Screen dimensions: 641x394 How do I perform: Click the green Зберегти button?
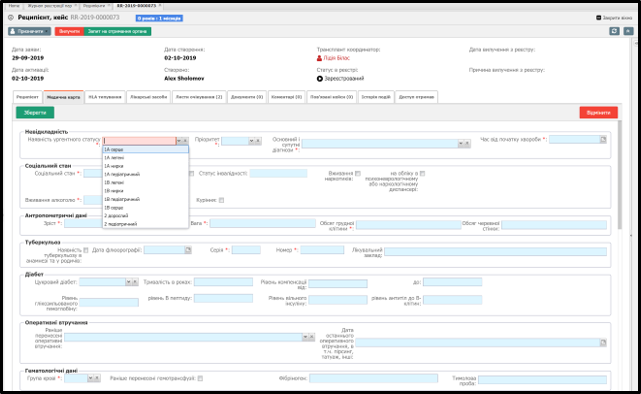click(x=35, y=112)
